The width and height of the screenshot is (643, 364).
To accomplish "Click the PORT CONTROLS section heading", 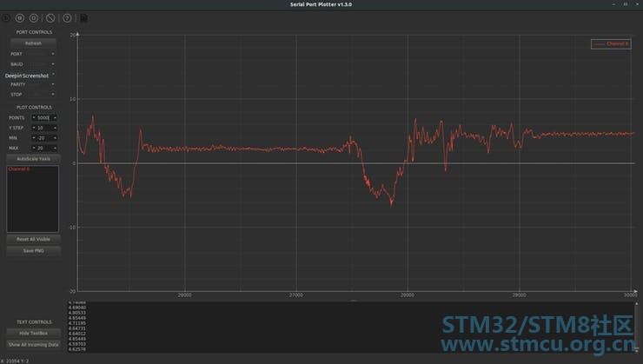I will click(34, 32).
